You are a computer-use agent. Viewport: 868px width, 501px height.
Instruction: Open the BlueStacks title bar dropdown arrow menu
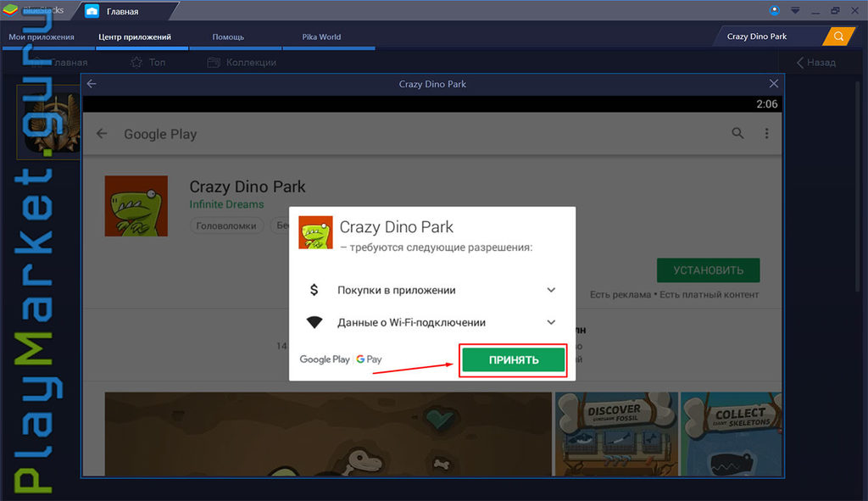coord(795,10)
